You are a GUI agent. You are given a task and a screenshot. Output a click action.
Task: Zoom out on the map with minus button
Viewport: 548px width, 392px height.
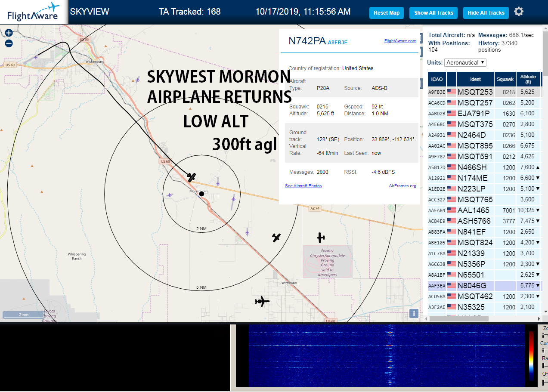click(x=9, y=43)
